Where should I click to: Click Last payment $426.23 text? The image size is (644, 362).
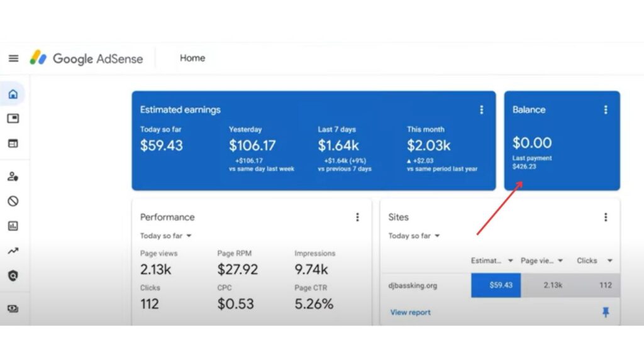532,162
